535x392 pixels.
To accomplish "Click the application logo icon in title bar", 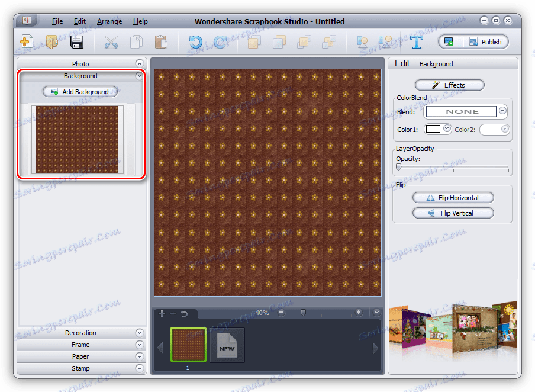I will [x=27, y=21].
